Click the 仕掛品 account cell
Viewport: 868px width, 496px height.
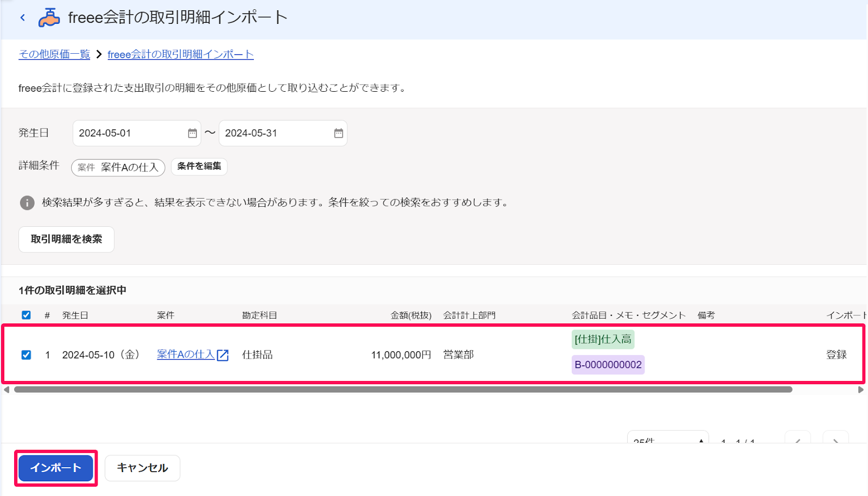pos(257,355)
